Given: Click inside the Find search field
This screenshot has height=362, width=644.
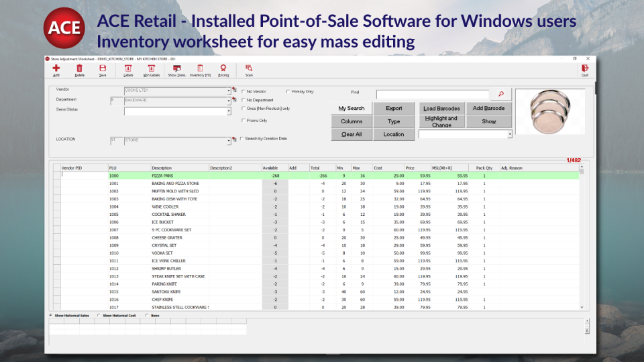Looking at the screenshot, I should coord(433,94).
